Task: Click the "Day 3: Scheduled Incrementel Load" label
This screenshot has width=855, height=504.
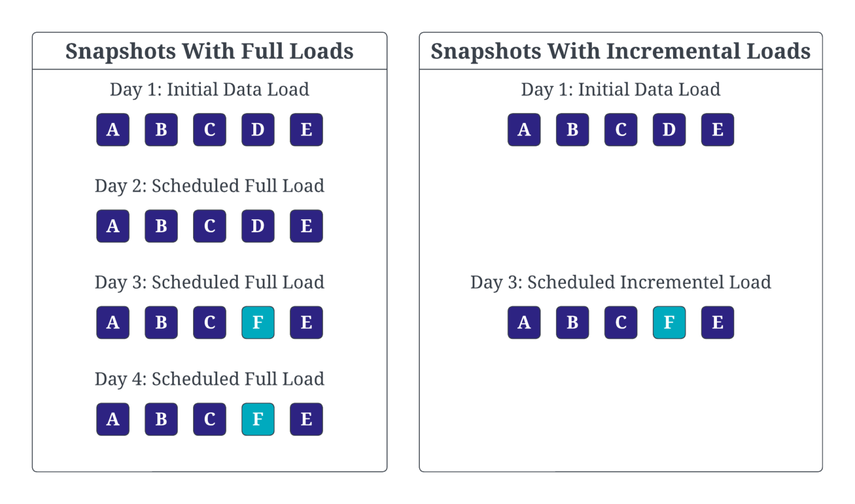Action: click(x=621, y=283)
